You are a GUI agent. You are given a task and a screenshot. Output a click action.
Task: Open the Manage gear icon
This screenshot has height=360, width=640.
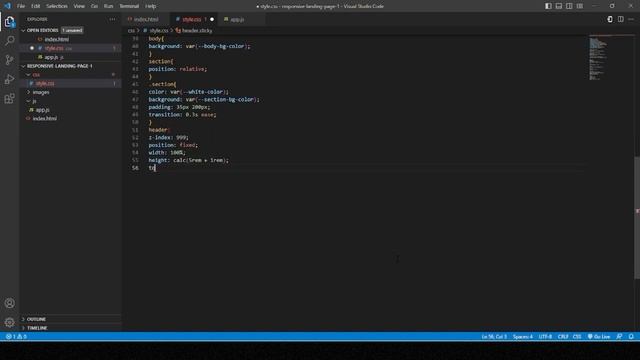click(9, 322)
